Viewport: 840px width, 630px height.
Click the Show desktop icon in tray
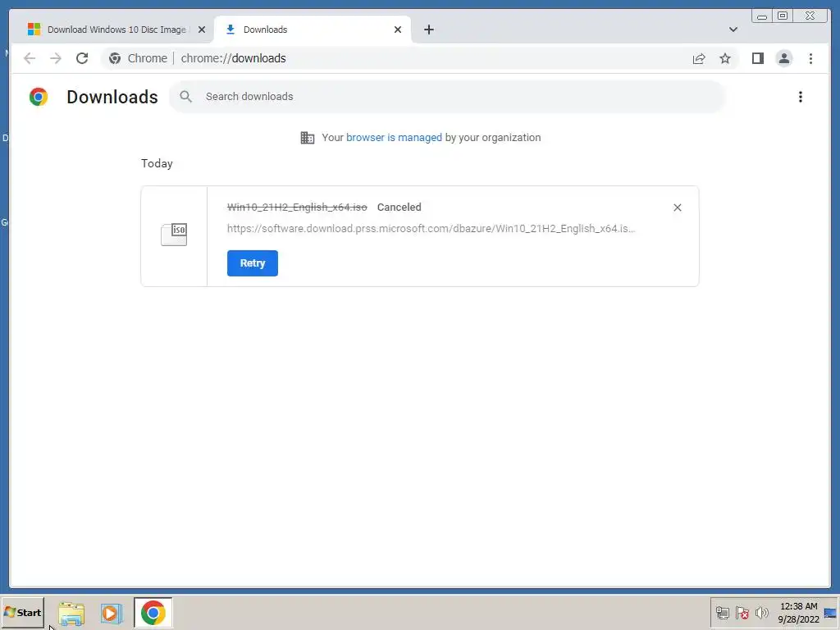click(830, 614)
